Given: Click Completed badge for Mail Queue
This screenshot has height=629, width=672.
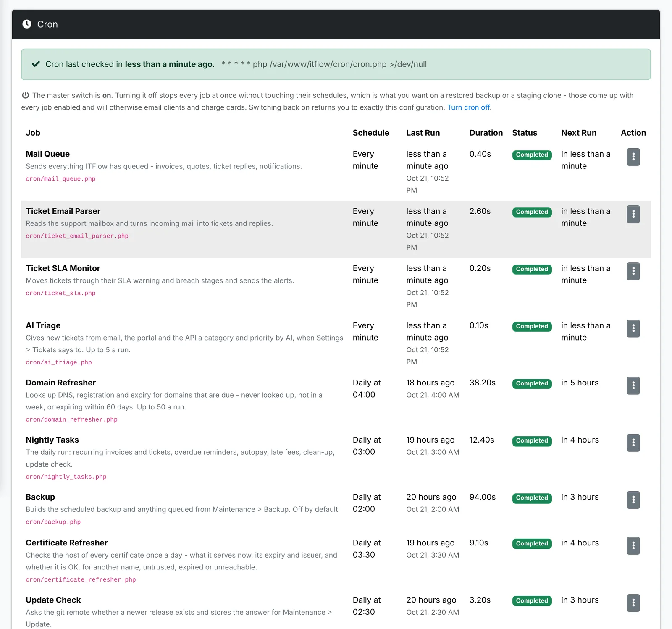Looking at the screenshot, I should [532, 155].
